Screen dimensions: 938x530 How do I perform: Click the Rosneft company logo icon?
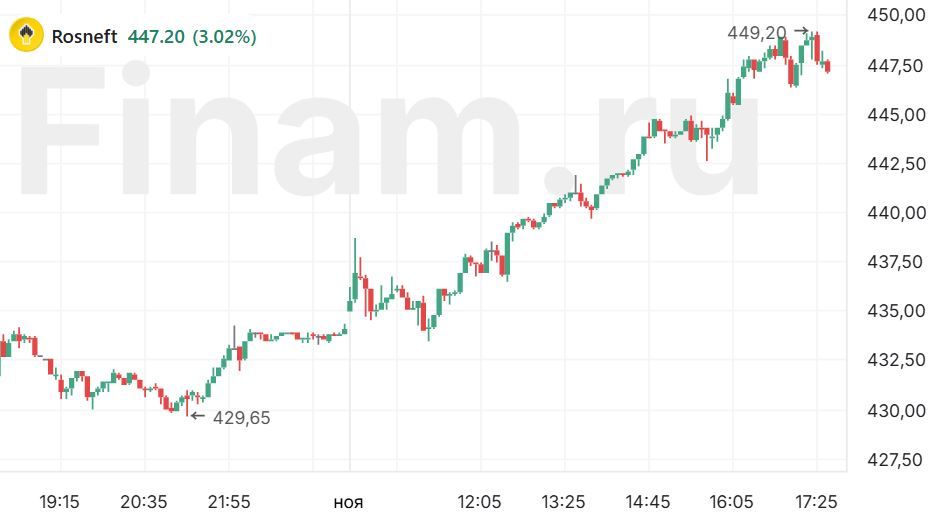pos(25,36)
